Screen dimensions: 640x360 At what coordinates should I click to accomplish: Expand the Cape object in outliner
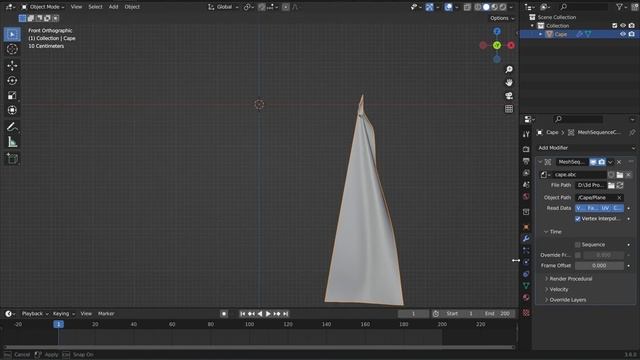coord(540,34)
